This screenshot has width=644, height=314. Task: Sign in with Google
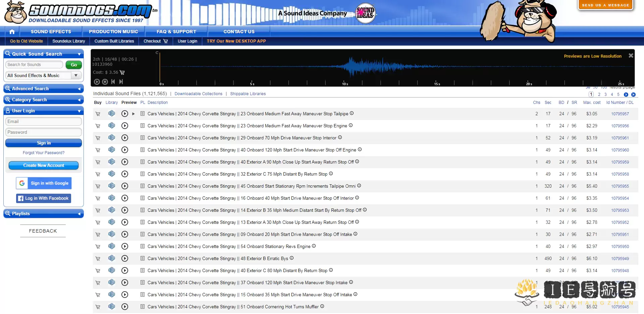(x=44, y=183)
